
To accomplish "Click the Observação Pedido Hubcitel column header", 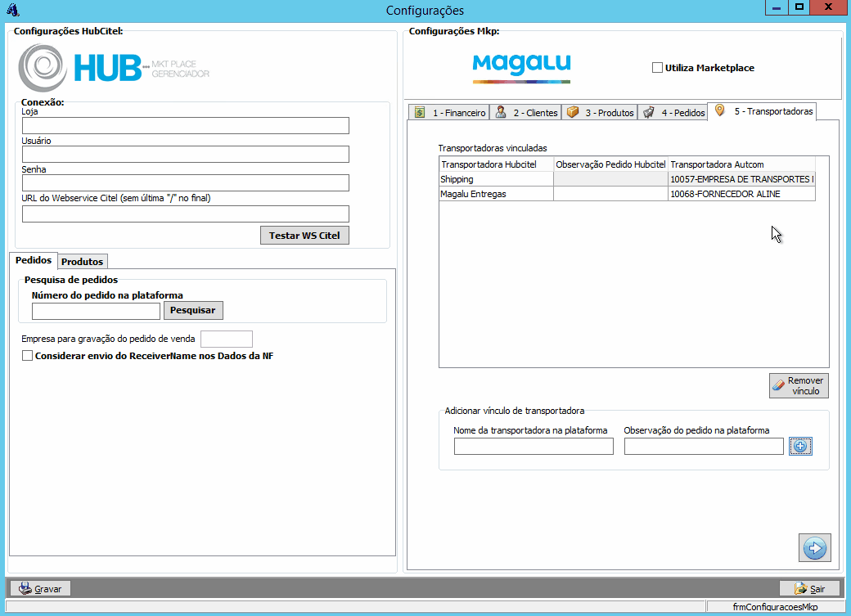I will click(x=610, y=164).
